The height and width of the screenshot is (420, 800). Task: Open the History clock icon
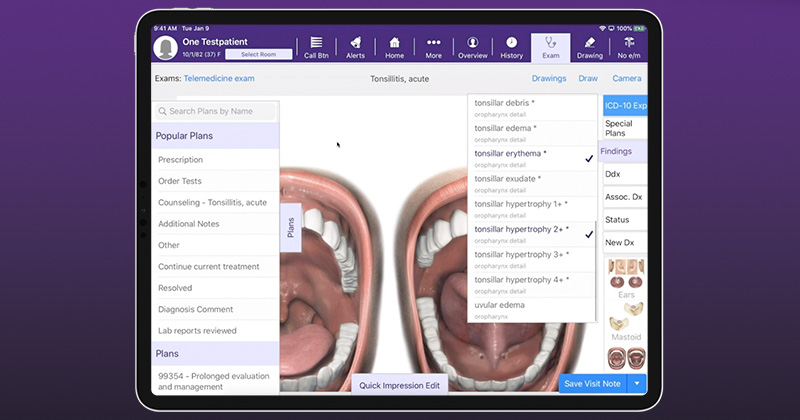click(512, 48)
